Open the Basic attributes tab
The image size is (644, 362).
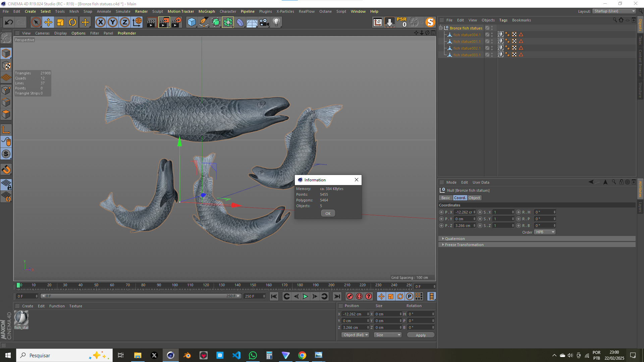446,198
